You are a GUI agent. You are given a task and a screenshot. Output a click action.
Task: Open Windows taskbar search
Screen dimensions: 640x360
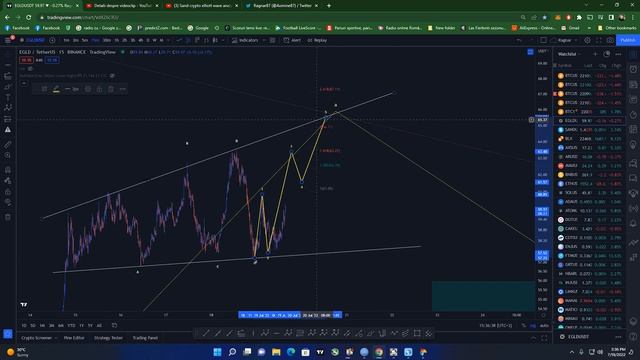232,352
